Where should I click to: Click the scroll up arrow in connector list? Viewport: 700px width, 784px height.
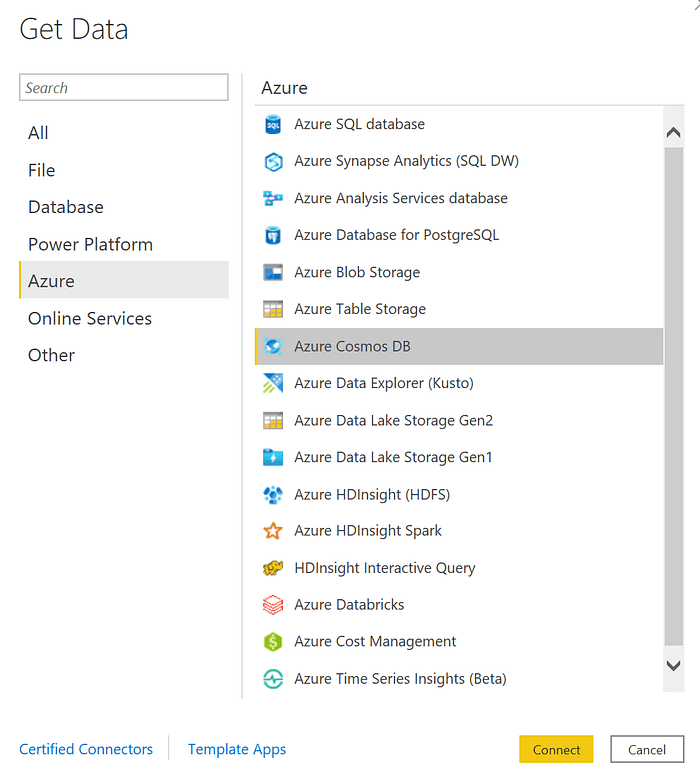[674, 132]
